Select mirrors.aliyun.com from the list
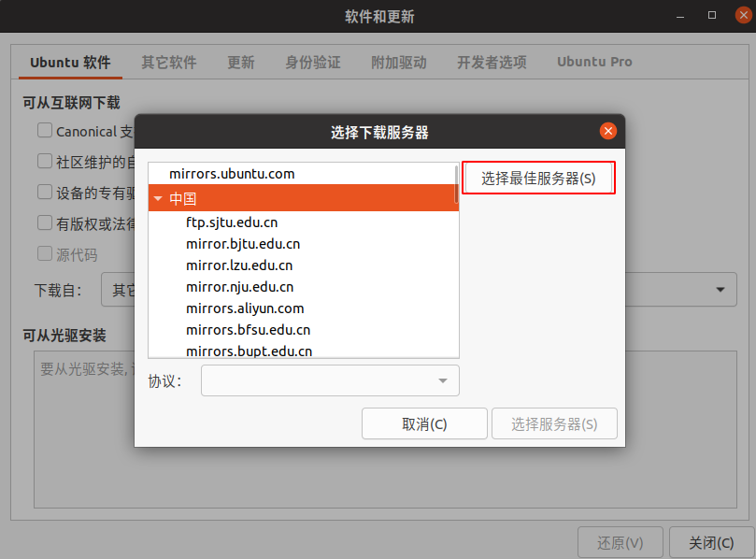 pyautogui.click(x=244, y=308)
